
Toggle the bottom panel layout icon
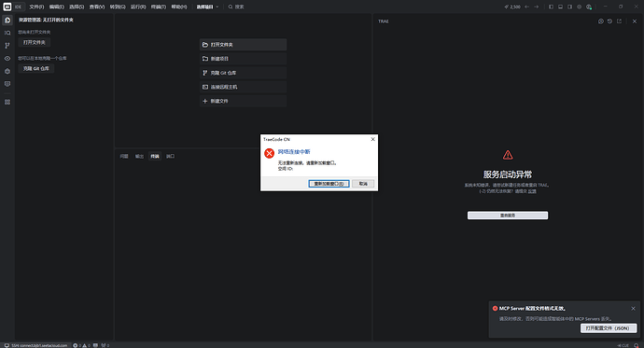pos(560,7)
